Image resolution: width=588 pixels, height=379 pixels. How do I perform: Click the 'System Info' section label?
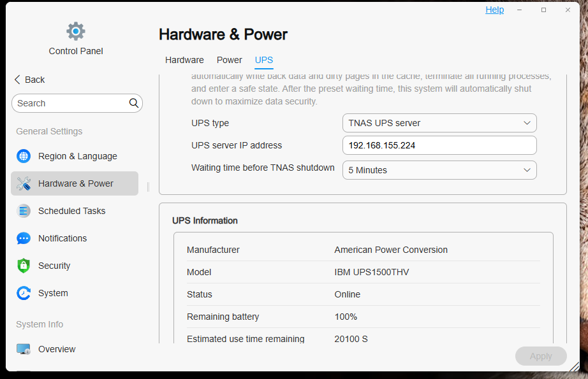(40, 324)
